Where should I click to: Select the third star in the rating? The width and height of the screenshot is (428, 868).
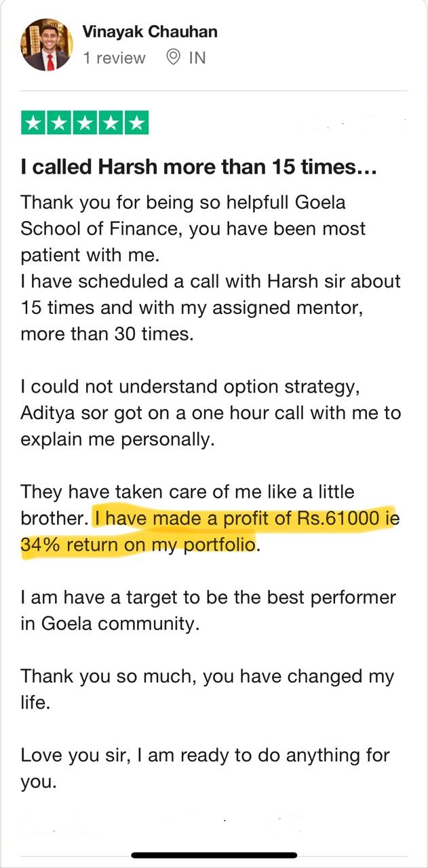click(x=85, y=123)
